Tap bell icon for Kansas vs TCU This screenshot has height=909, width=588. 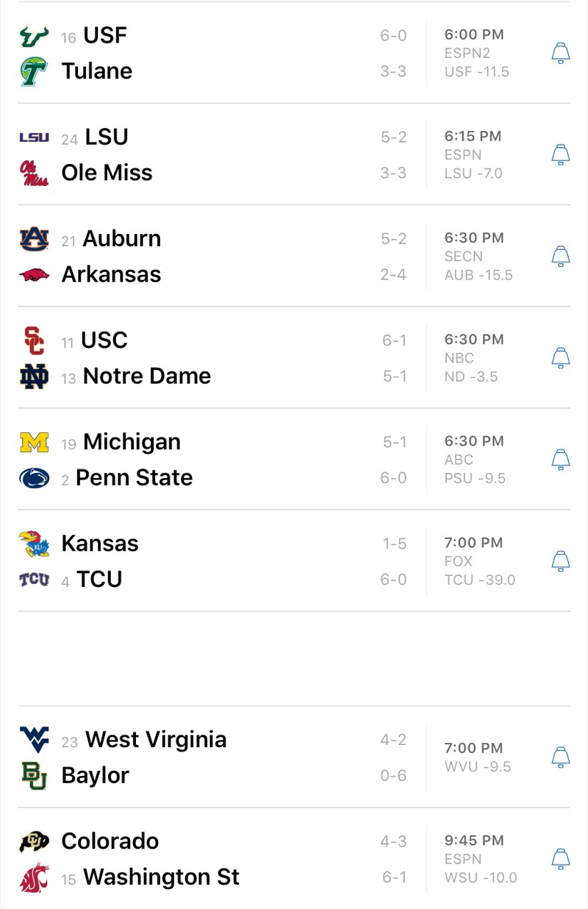561,561
